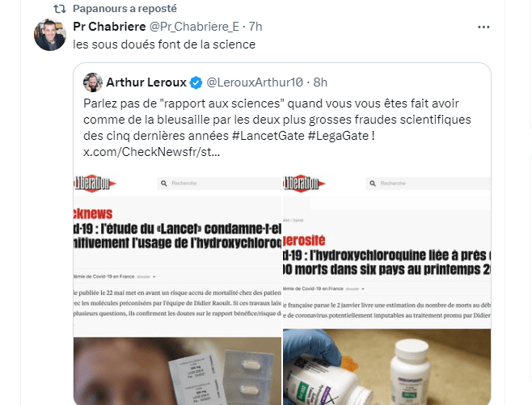Screen dimensions: 532x405
Task: Open the 'Papanours a reposté' link
Action: click(125, 9)
